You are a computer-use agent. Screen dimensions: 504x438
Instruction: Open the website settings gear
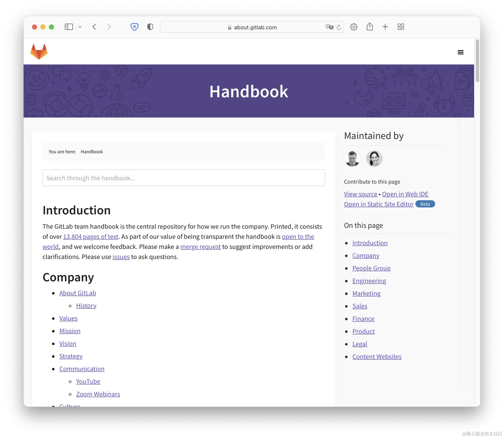pos(354,27)
